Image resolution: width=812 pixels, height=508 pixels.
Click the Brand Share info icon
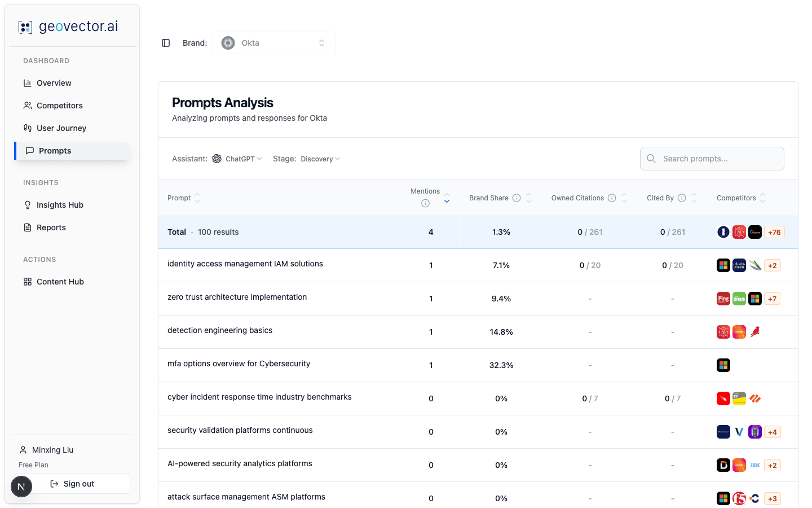pos(517,198)
